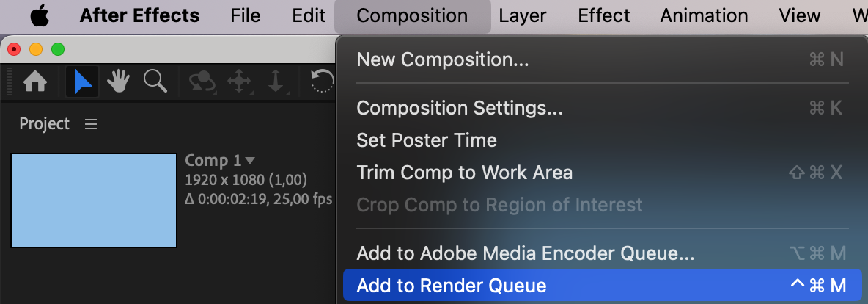Select Add to Adobe Media Encoder Queue
Viewport: 868px width, 304px height.
click(525, 254)
